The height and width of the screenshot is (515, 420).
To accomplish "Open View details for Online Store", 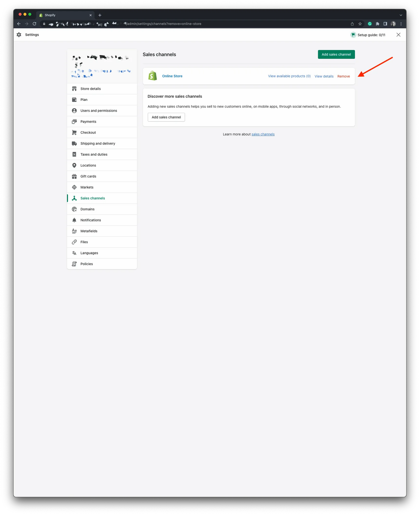I will point(324,76).
